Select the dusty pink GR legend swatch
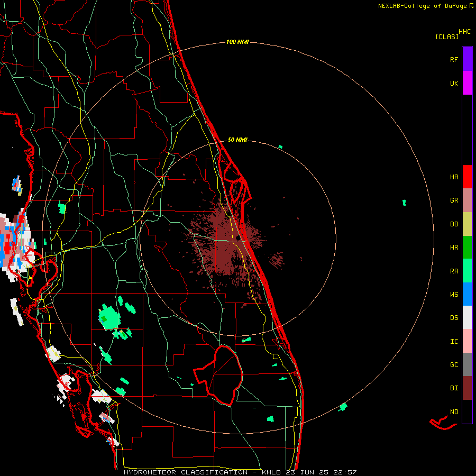The image size is (476, 476). (467, 200)
